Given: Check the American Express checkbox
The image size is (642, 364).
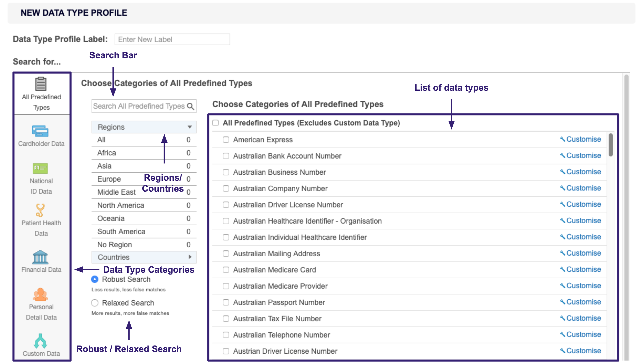Looking at the screenshot, I should point(226,140).
